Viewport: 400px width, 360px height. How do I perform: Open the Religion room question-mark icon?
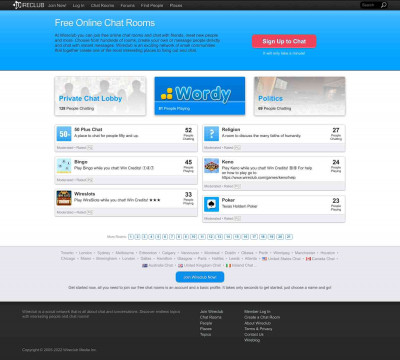[211, 134]
